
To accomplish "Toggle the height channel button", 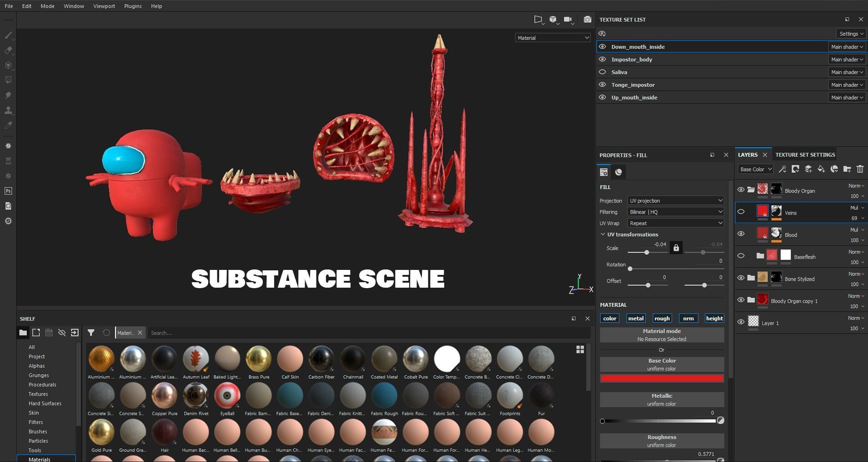I will (x=714, y=319).
